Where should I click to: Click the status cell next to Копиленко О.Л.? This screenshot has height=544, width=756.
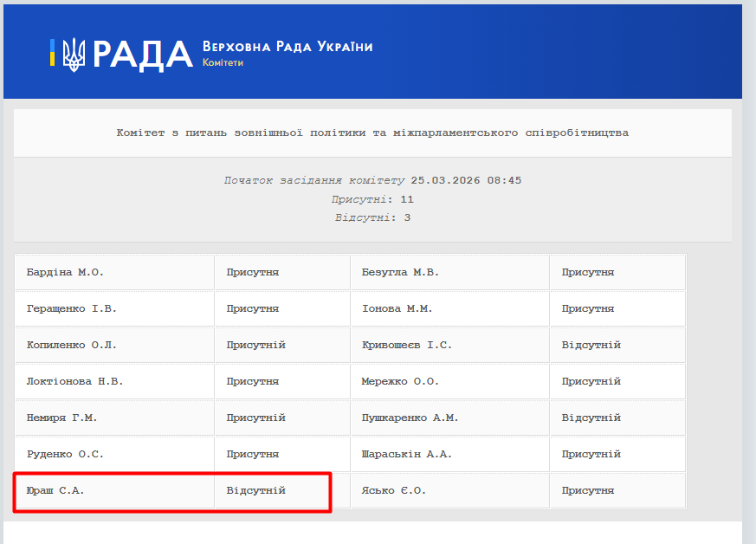pos(282,346)
